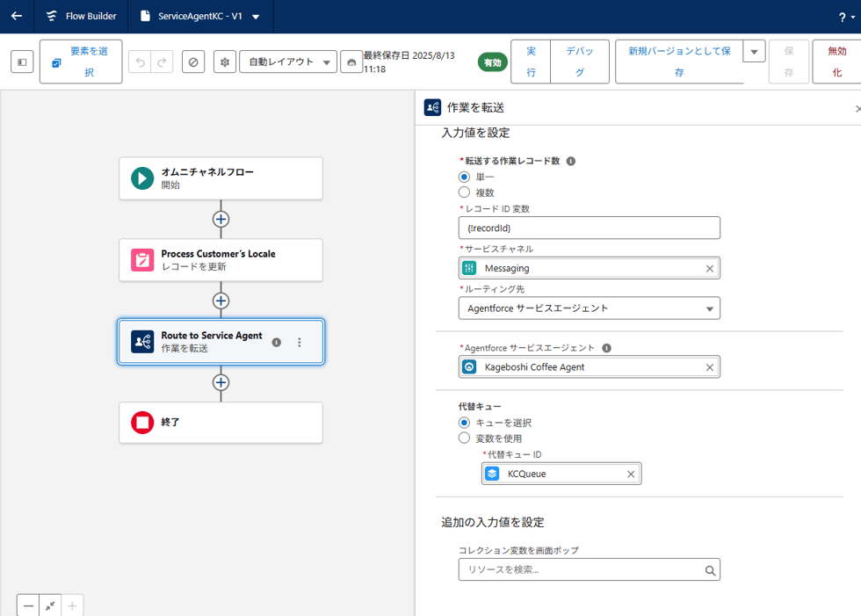
Task: Click the 作業を転送 panel header icon
Action: click(x=432, y=107)
